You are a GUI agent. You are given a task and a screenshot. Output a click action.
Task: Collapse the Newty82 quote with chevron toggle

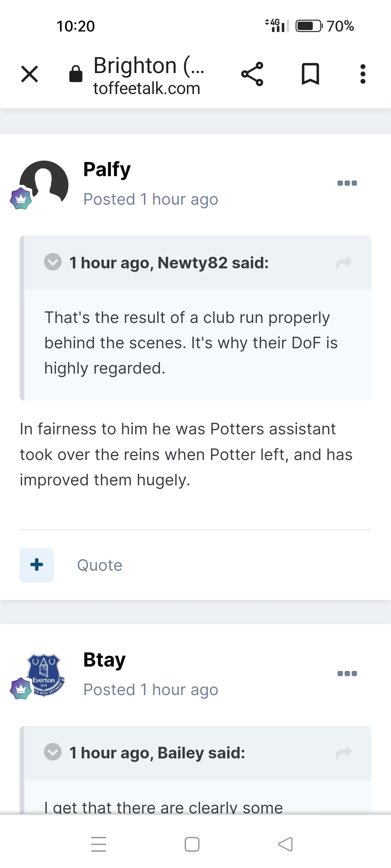click(53, 262)
